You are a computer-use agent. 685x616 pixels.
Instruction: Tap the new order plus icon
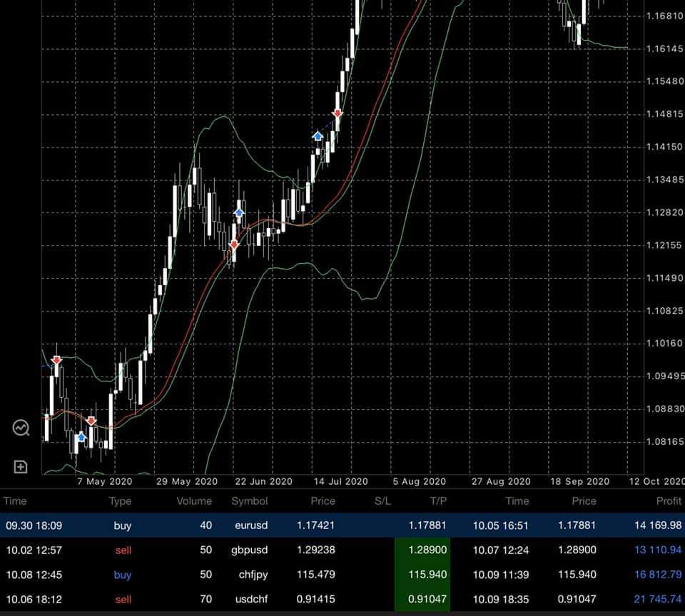pyautogui.click(x=21, y=467)
